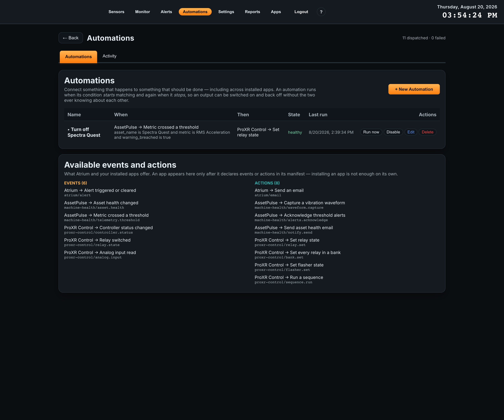This screenshot has height=420, width=504.
Task: Click the atrium/email identifier
Action: click(x=268, y=195)
